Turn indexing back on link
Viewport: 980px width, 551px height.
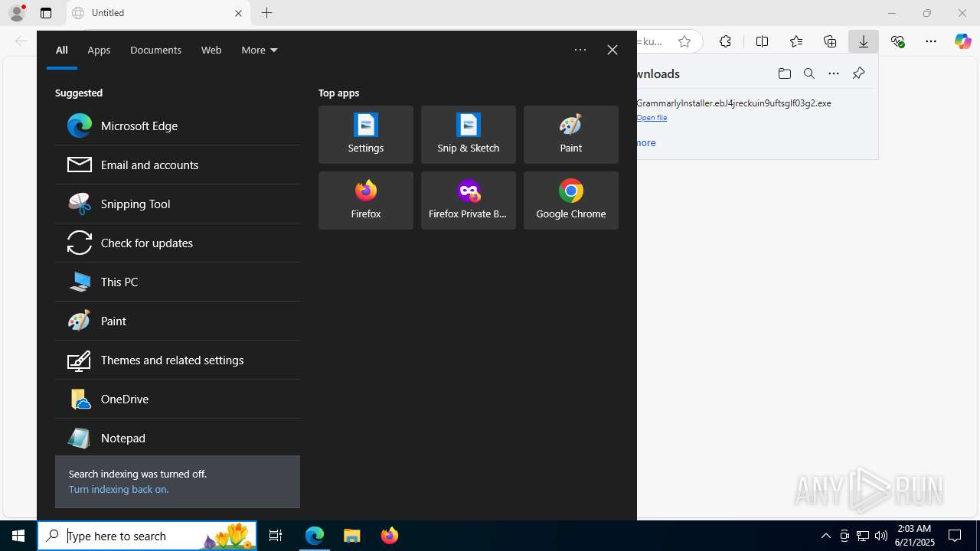pyautogui.click(x=119, y=489)
